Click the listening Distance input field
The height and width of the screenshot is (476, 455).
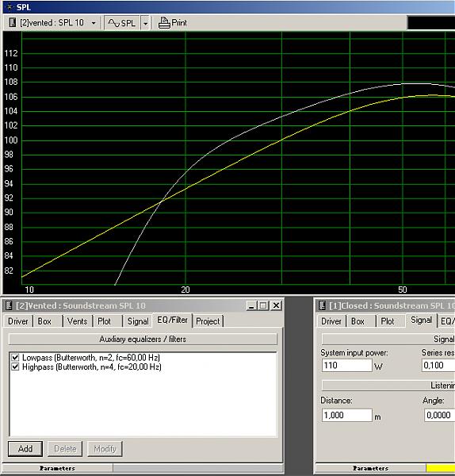pos(346,415)
